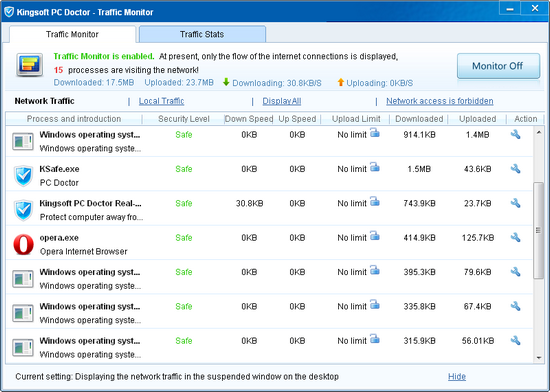The image size is (550, 392).
Task: Sort by Uploaded column header
Action: click(x=477, y=119)
